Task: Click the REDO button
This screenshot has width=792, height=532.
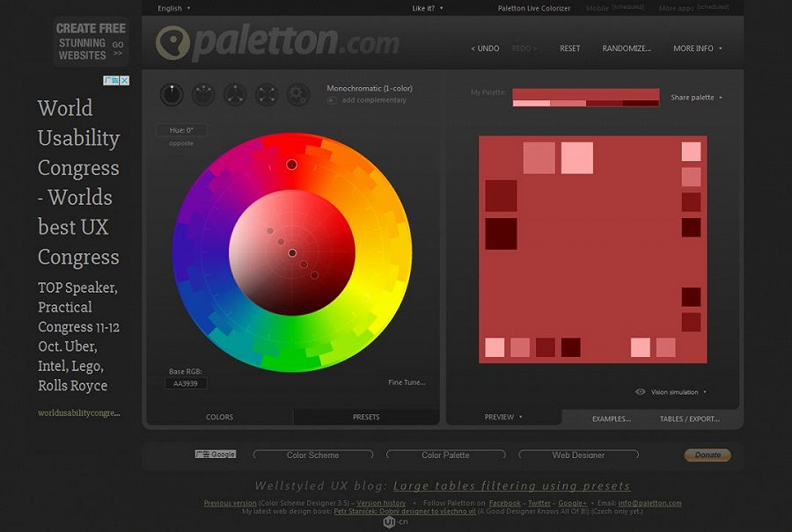Action: click(x=524, y=48)
